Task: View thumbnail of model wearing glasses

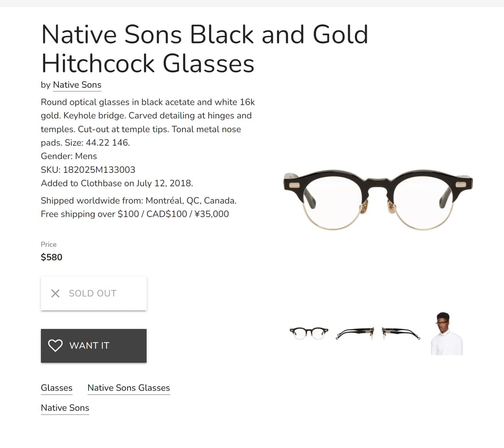Action: pyautogui.click(x=447, y=334)
